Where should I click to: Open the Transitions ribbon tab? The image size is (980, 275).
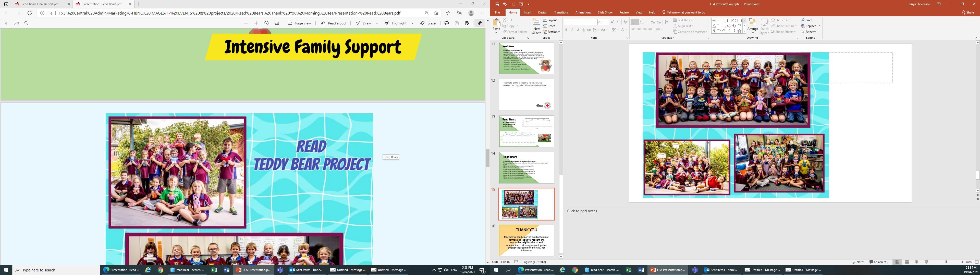point(561,12)
